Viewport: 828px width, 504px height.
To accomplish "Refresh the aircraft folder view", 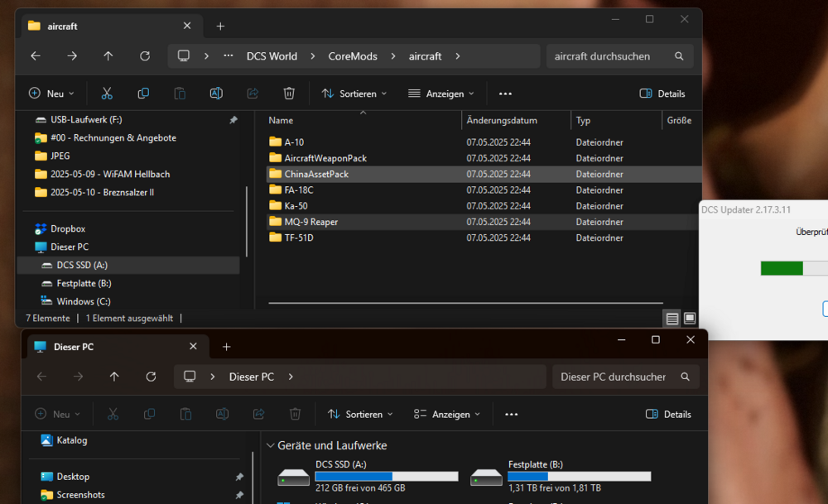I will [145, 56].
